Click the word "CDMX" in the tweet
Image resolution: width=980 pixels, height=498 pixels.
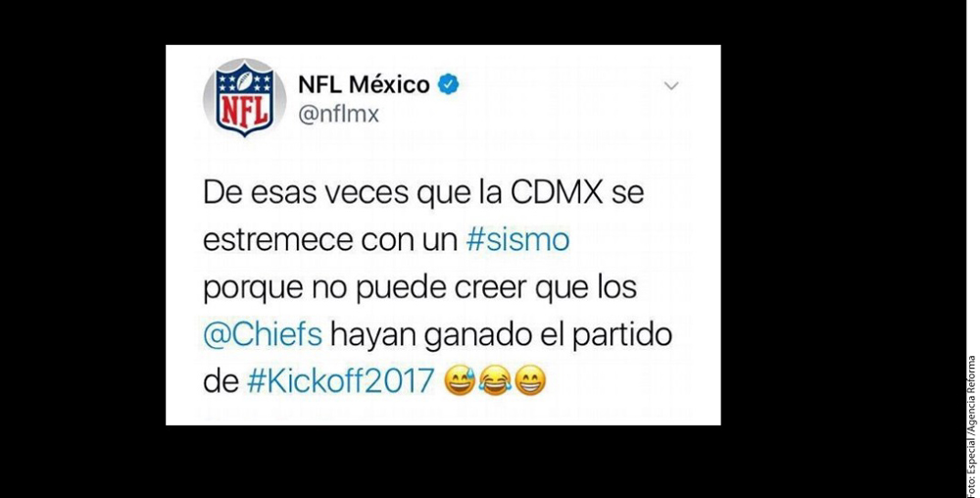point(557,193)
